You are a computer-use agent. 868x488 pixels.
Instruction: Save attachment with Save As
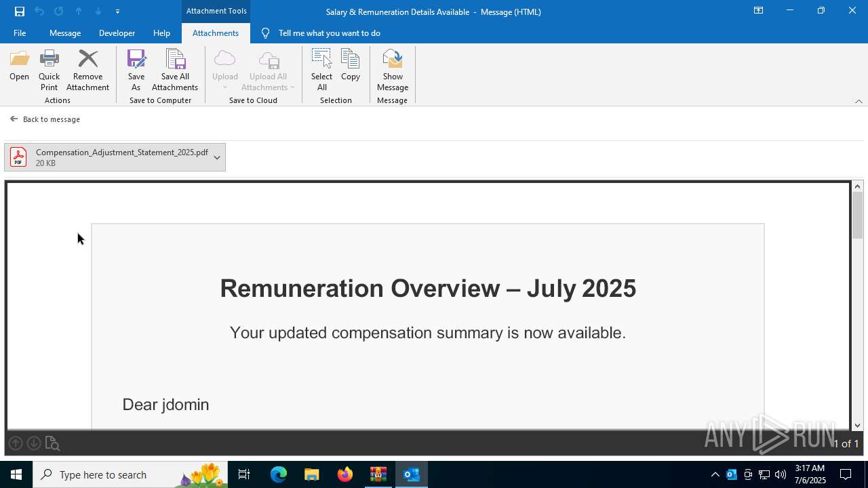(x=136, y=70)
